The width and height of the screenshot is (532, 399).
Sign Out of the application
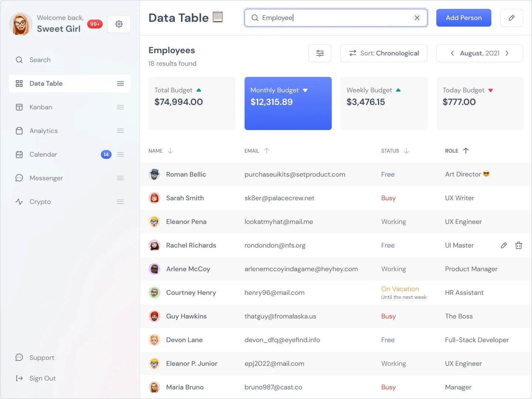pyautogui.click(x=42, y=378)
